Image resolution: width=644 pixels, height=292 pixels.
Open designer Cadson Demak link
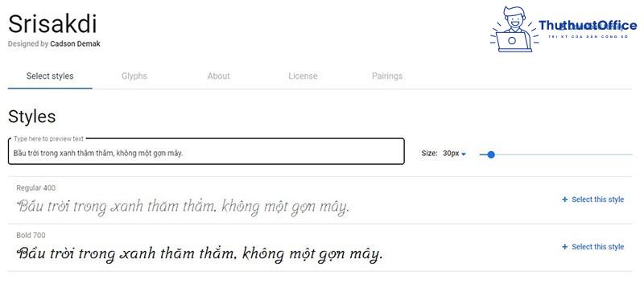point(75,44)
